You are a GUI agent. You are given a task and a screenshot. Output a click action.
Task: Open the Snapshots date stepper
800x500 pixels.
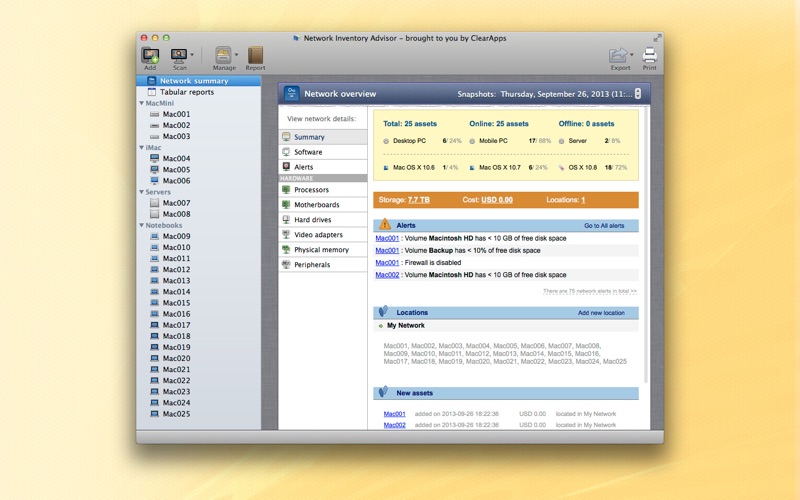[x=637, y=94]
